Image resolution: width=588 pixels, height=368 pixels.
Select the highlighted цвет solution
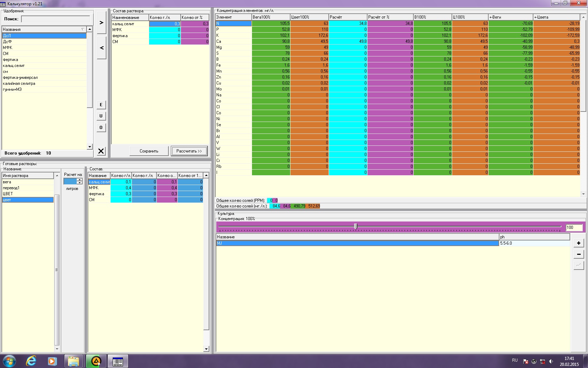pyautogui.click(x=28, y=200)
